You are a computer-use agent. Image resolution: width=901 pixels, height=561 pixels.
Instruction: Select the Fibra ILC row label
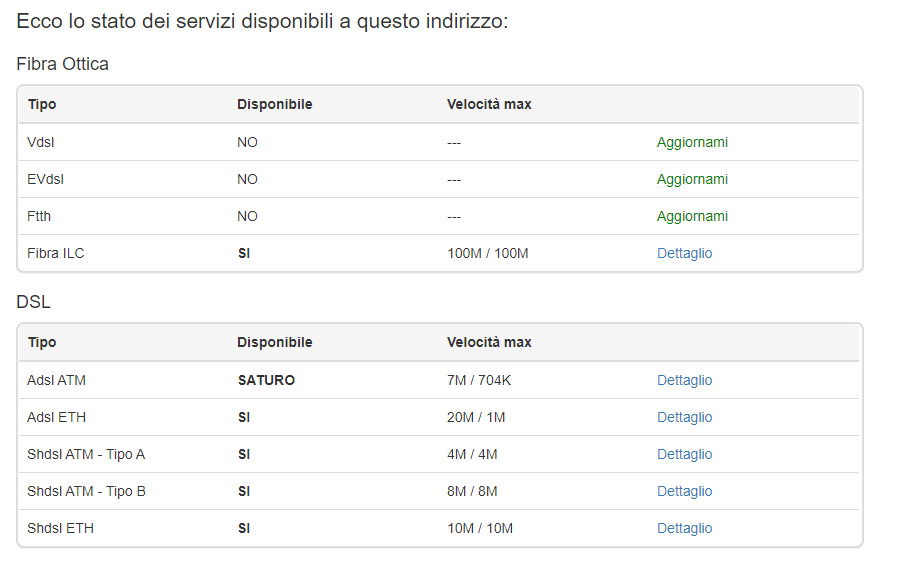pos(56,253)
